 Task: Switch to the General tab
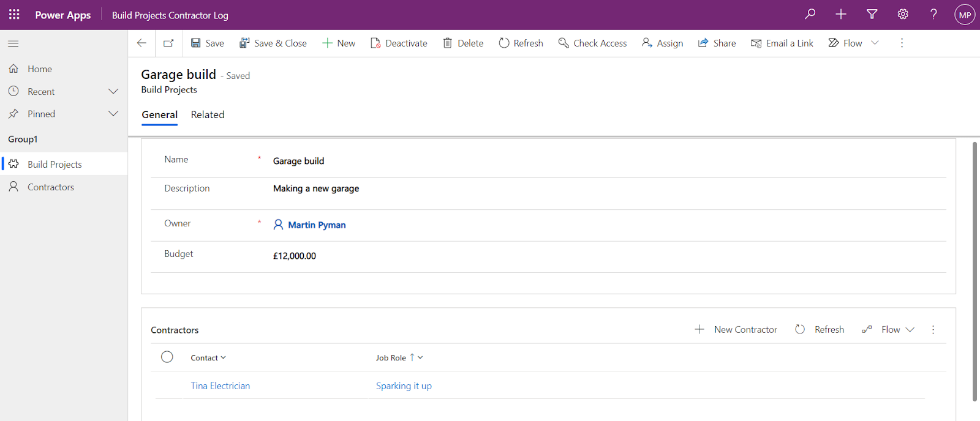159,114
